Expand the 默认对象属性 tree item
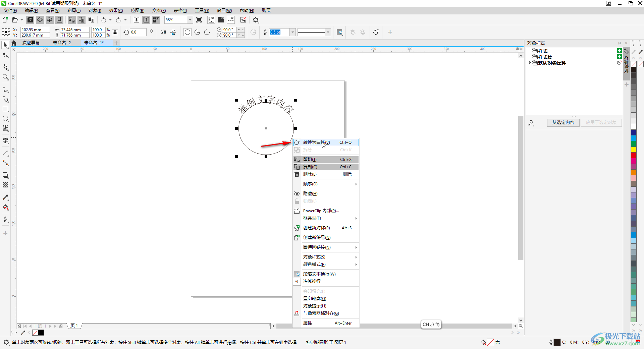The image size is (644, 349). click(x=530, y=63)
